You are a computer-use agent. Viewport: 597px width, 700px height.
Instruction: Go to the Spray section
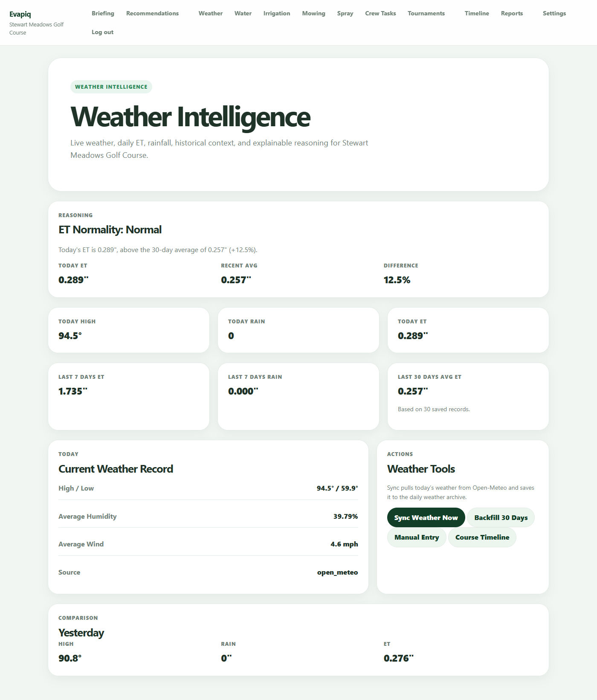[345, 13]
